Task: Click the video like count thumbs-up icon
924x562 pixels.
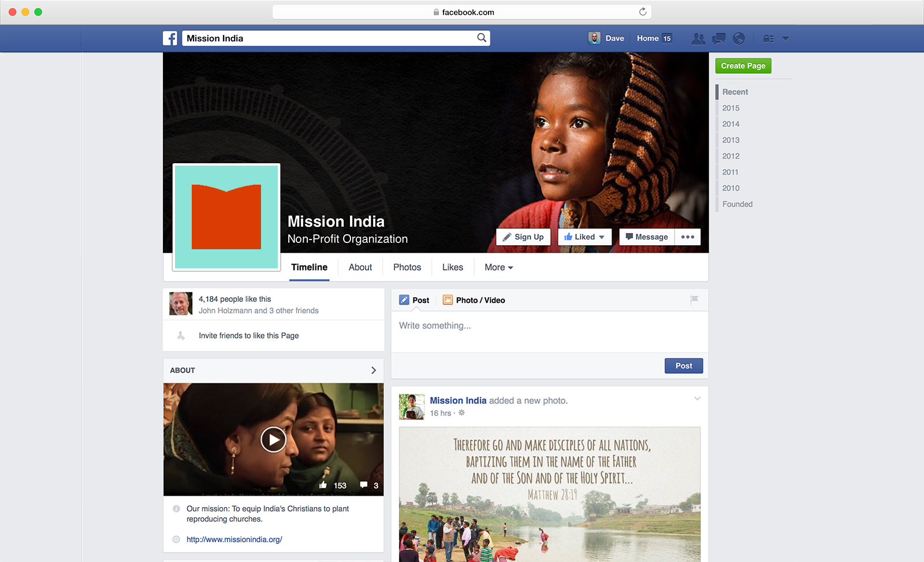Action: tap(323, 485)
